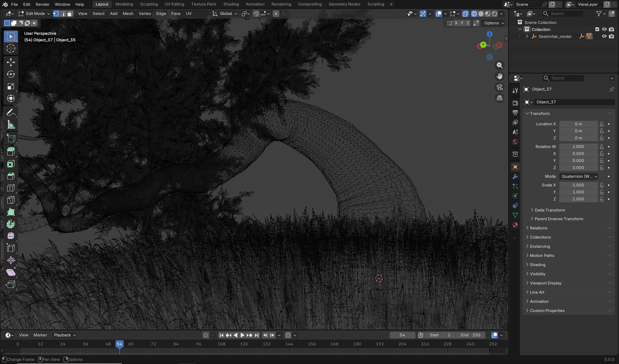This screenshot has height=364, width=619.
Task: Toggle camera view in viewport
Action: tap(500, 87)
